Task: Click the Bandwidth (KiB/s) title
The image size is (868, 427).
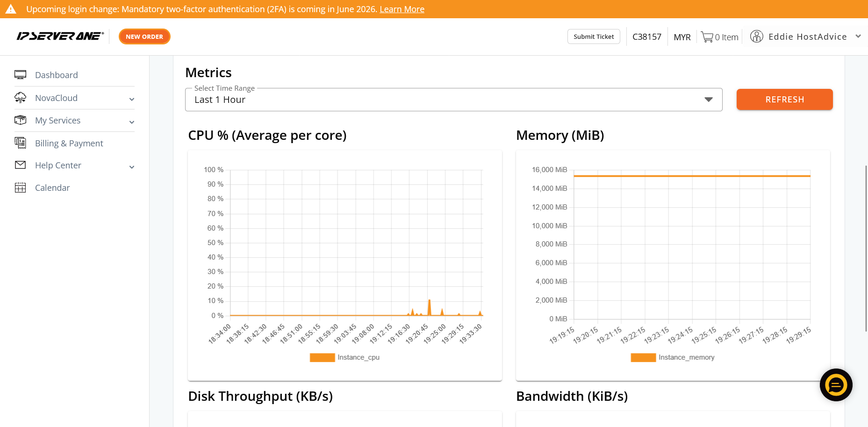Action: pyautogui.click(x=572, y=396)
